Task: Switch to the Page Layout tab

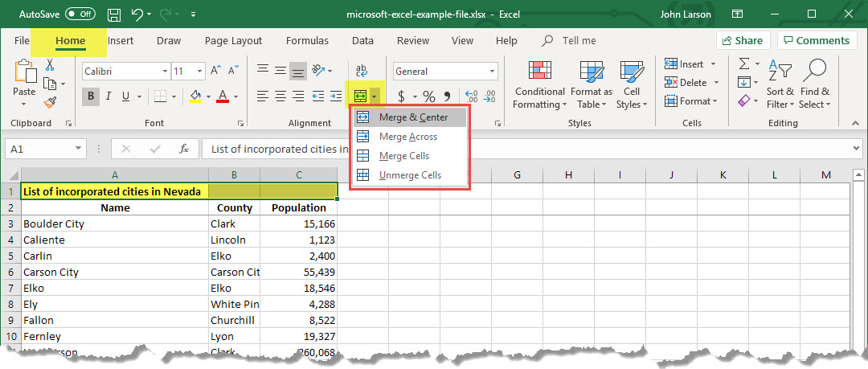Action: click(x=233, y=41)
